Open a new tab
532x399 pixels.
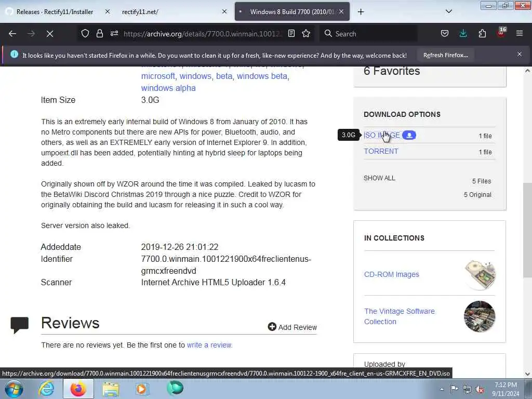[x=361, y=12]
